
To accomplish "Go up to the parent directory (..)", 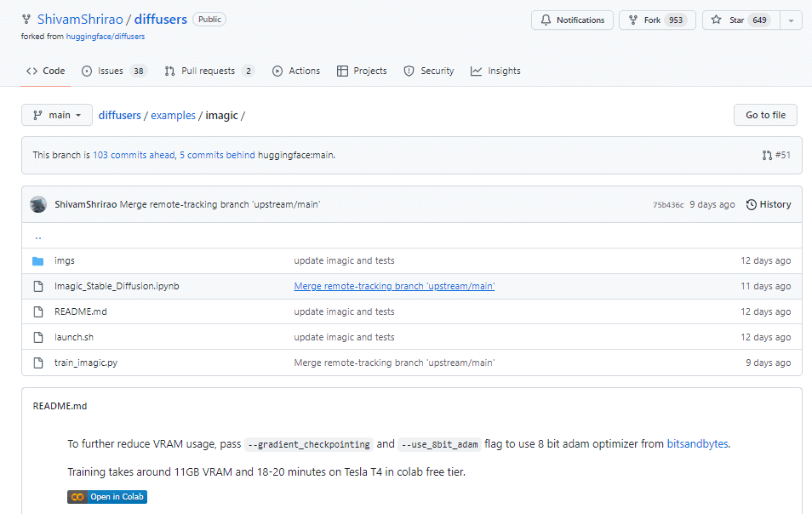I will pos(37,237).
